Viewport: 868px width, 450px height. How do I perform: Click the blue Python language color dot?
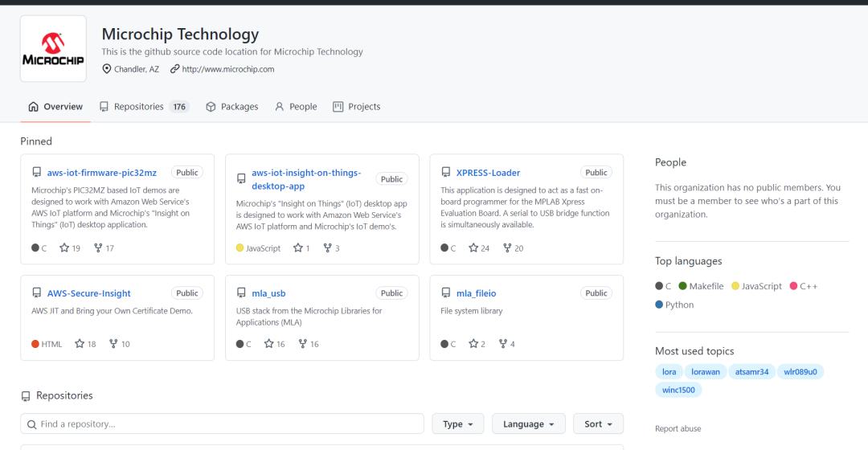[x=659, y=305]
